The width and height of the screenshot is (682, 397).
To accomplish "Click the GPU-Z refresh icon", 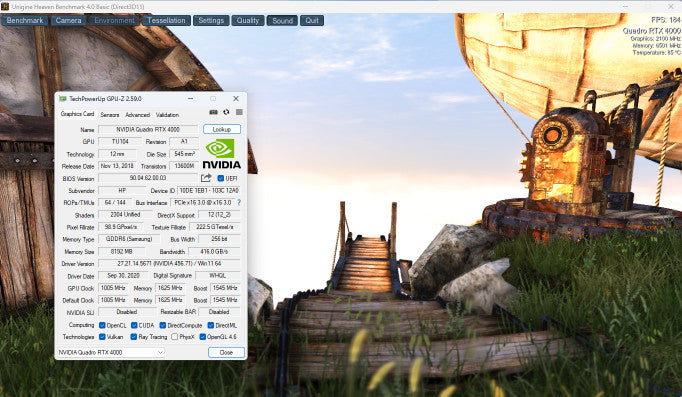I will [x=226, y=112].
